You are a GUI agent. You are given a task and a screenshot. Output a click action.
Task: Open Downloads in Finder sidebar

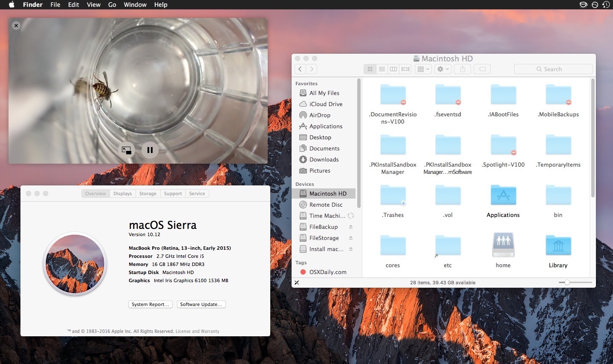[x=324, y=159]
